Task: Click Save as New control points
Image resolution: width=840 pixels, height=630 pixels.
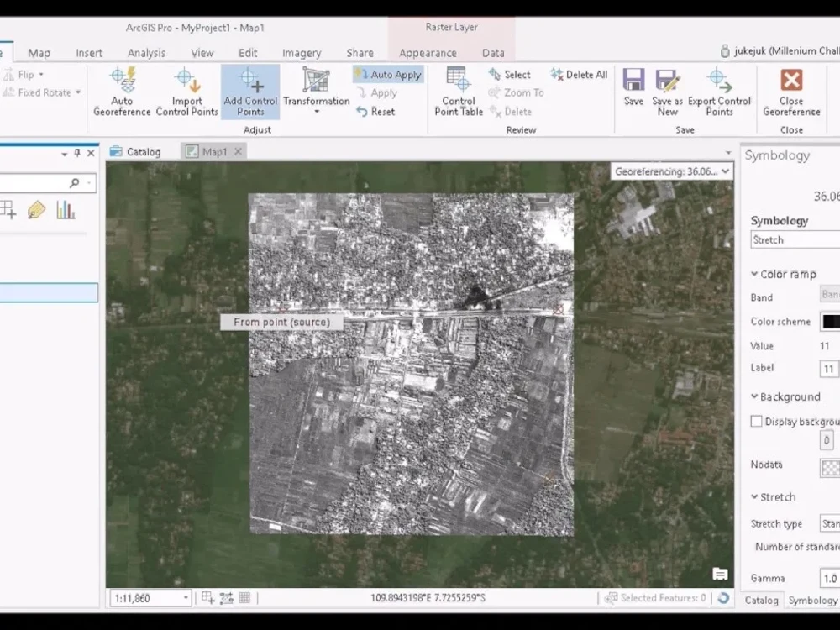Action: click(668, 92)
